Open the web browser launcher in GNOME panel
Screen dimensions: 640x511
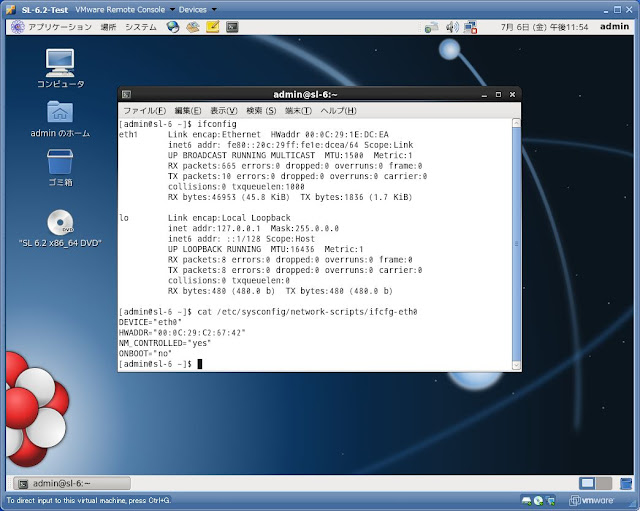coord(173,27)
